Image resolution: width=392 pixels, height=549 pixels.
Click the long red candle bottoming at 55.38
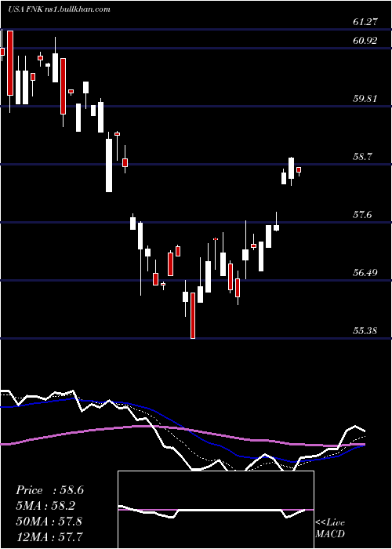pyautogui.click(x=193, y=315)
